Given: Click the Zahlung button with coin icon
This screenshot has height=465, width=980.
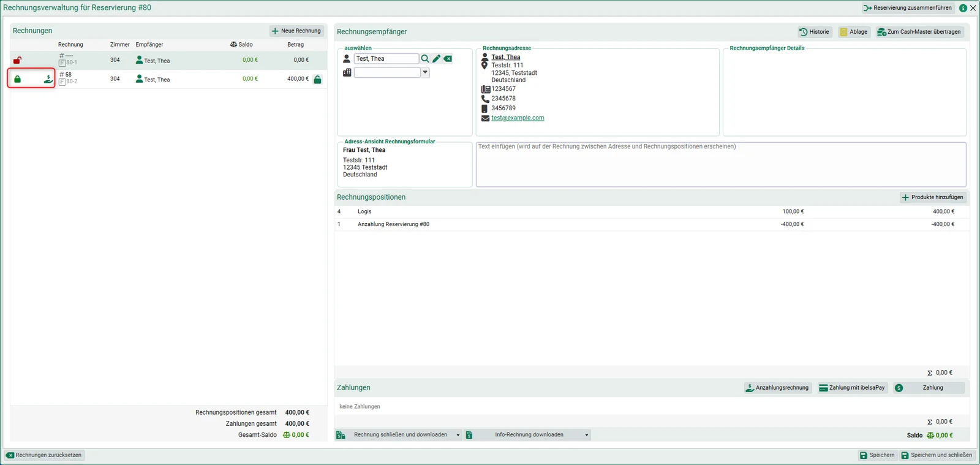Looking at the screenshot, I should (929, 388).
